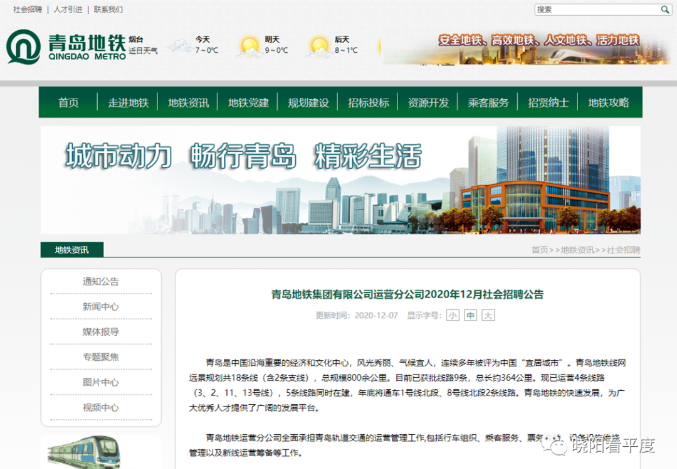Open the 走进地铁 navigation menu
Screen dimensions: 677x469
coord(128,103)
